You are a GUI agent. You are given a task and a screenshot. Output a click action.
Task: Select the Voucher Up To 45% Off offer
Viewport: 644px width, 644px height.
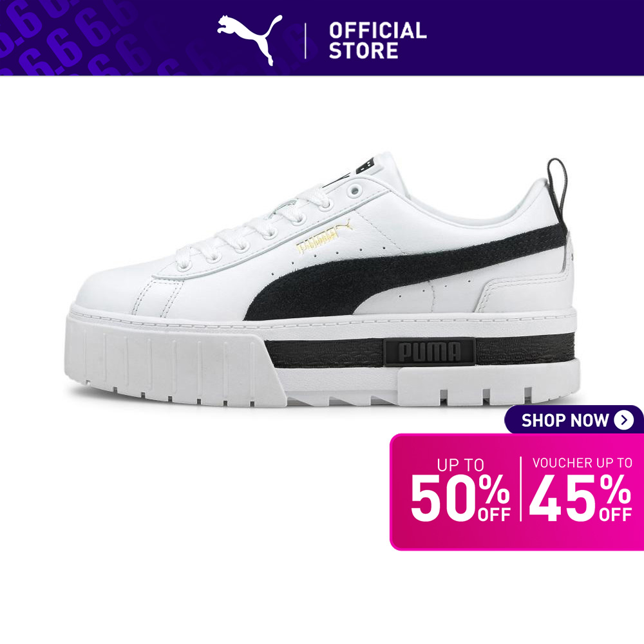[x=581, y=489]
